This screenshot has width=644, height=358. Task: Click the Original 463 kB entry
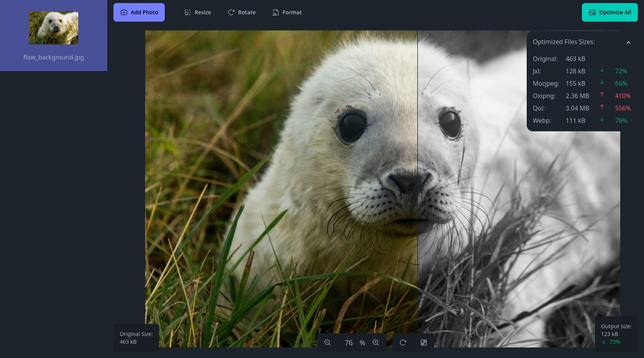tap(559, 59)
